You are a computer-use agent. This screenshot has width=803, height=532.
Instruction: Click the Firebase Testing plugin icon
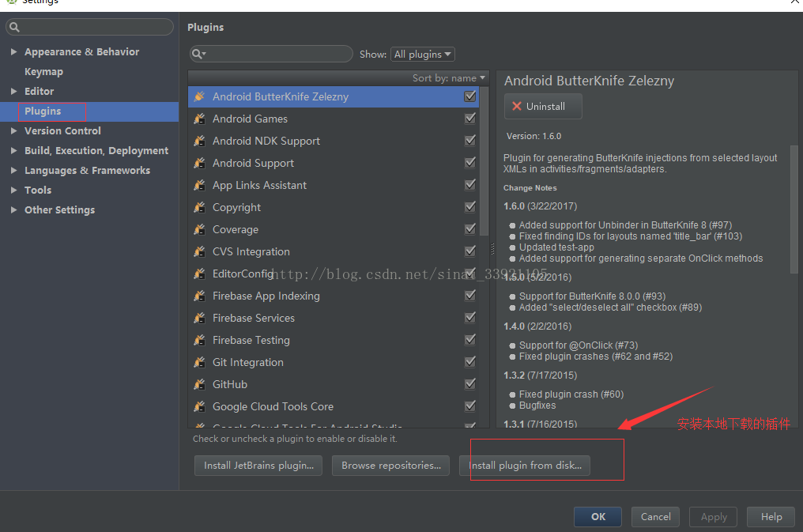tap(200, 340)
